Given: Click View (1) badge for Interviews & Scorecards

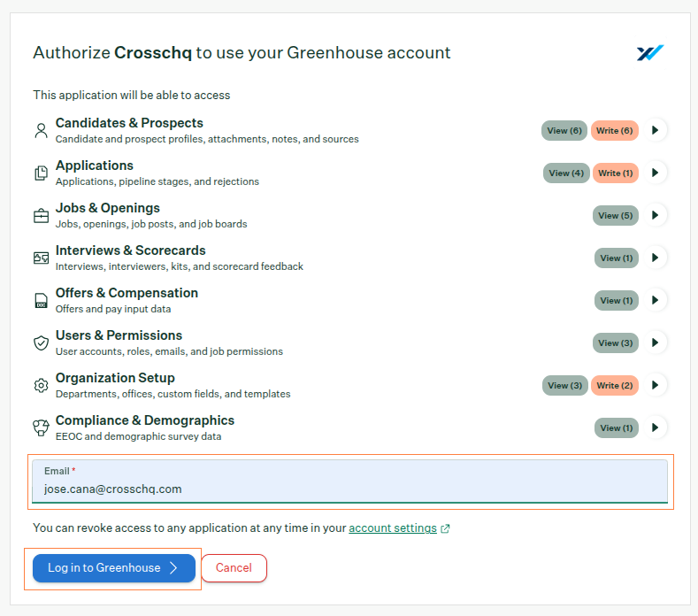Looking at the screenshot, I should pos(616,258).
